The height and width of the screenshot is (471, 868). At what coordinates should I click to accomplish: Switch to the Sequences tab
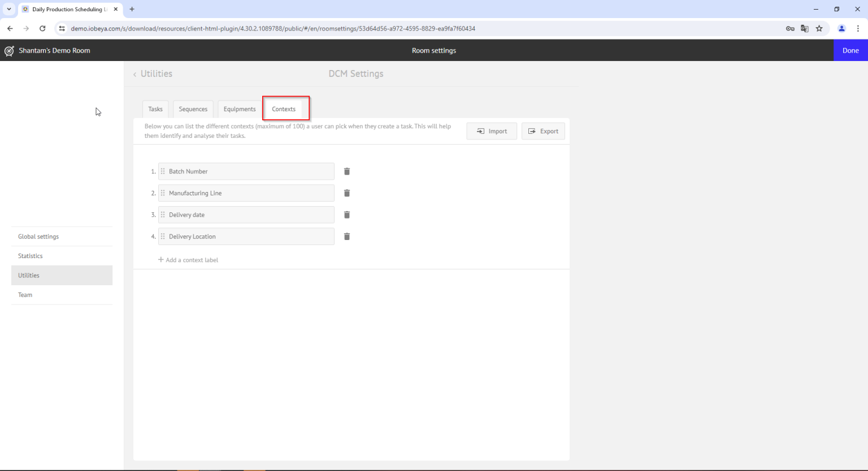[193, 108]
